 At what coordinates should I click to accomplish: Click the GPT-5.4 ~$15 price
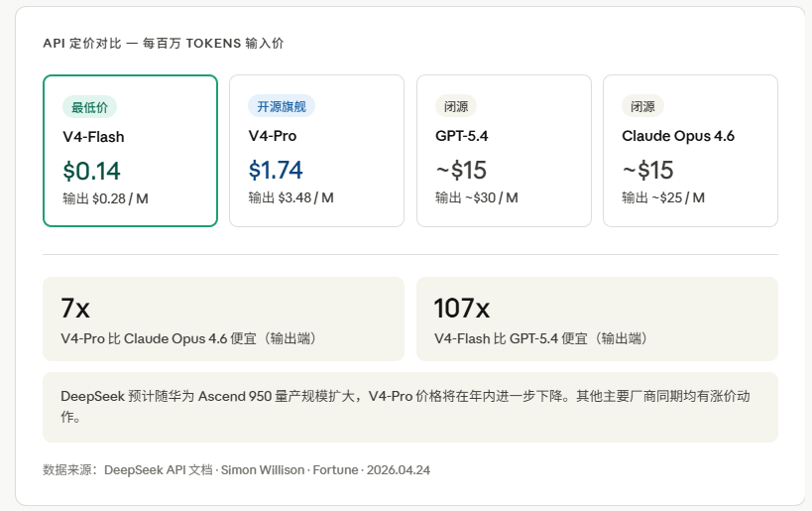click(x=461, y=171)
